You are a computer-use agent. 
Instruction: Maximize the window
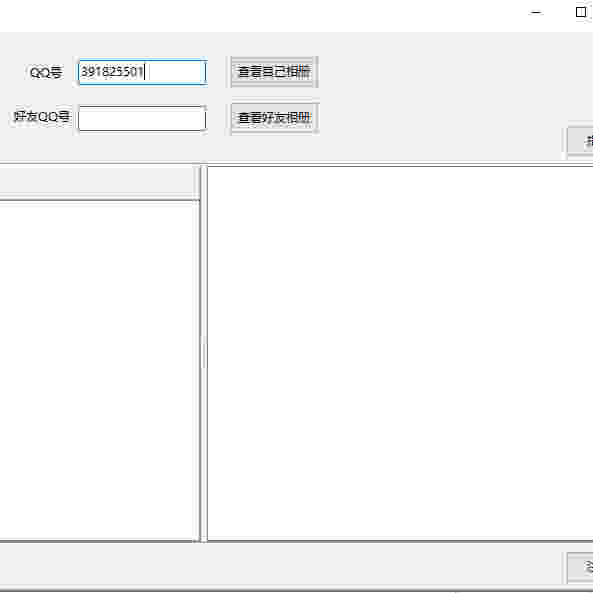pyautogui.click(x=581, y=12)
